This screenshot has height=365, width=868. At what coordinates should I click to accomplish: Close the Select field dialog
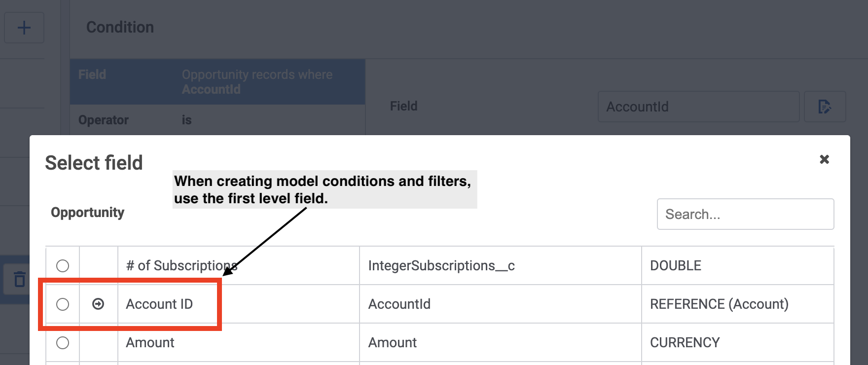coord(824,159)
